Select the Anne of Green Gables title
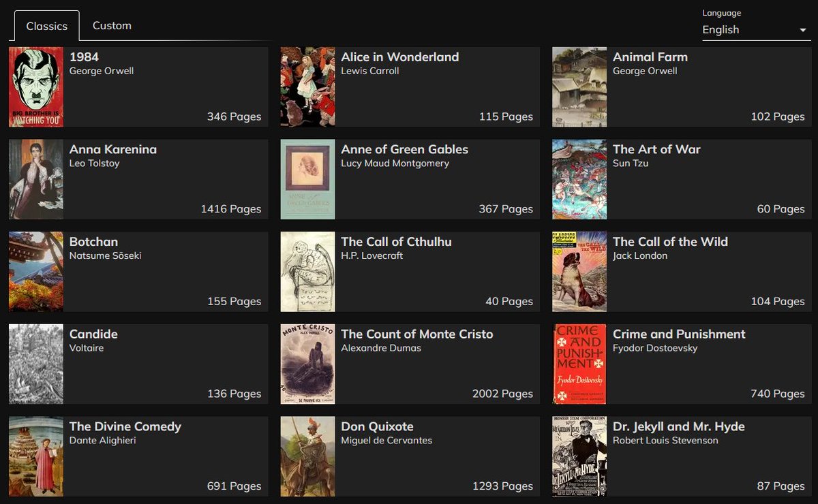This screenshot has height=504, width=818. pyautogui.click(x=405, y=149)
